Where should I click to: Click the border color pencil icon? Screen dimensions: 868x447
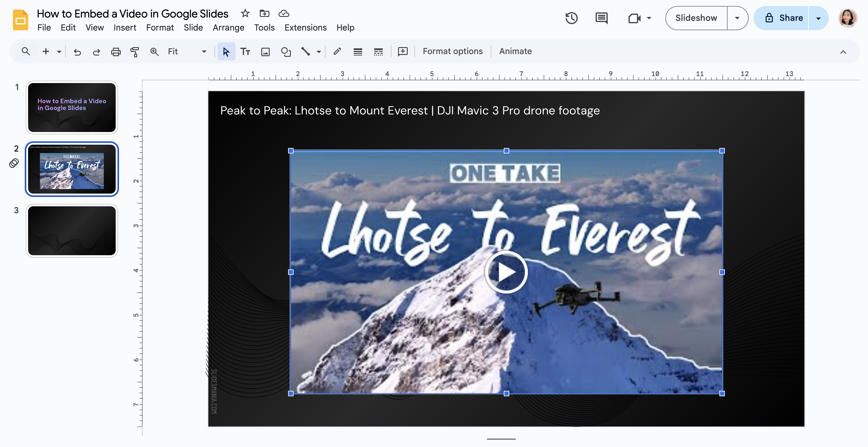[337, 52]
